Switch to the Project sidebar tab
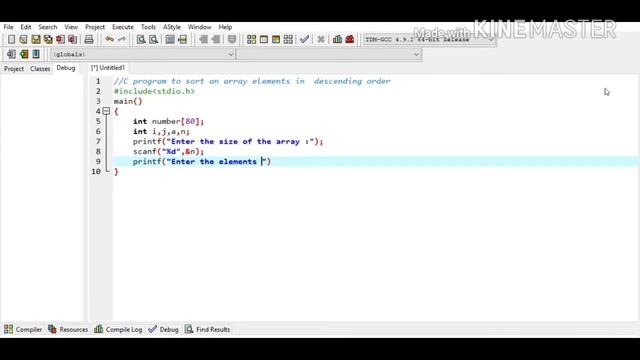Image resolution: width=640 pixels, height=360 pixels. [x=14, y=69]
